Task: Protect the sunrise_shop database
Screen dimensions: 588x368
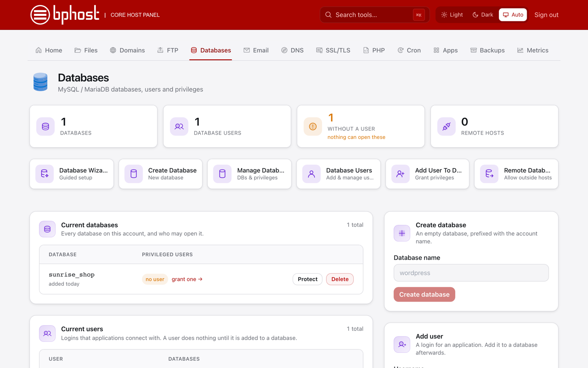Action: tap(307, 279)
